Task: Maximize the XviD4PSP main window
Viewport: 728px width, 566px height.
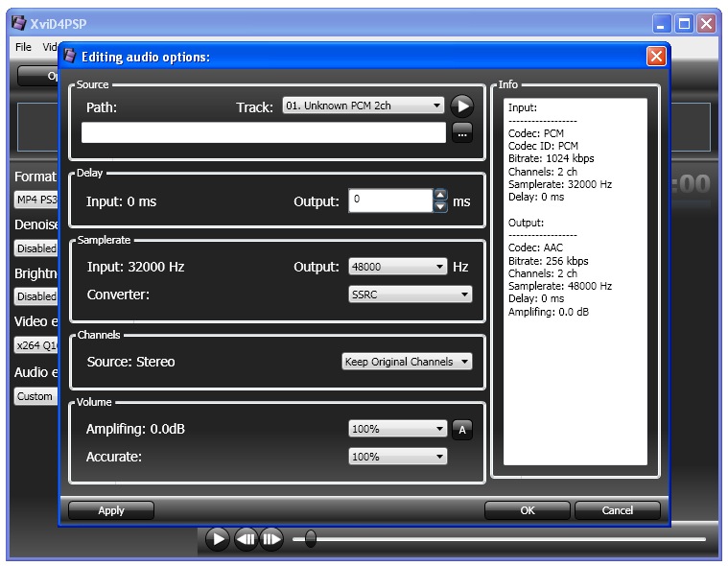Action: point(684,23)
